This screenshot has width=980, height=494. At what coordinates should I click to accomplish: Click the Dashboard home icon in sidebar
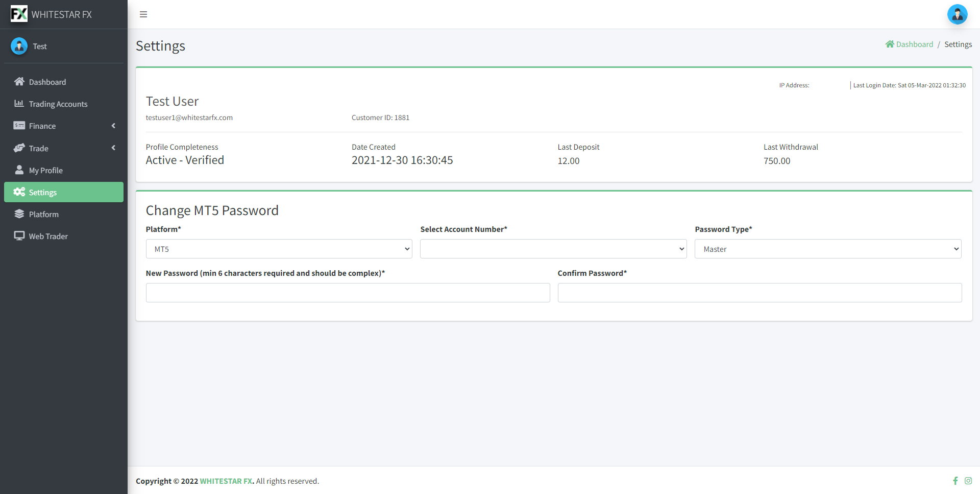(19, 81)
